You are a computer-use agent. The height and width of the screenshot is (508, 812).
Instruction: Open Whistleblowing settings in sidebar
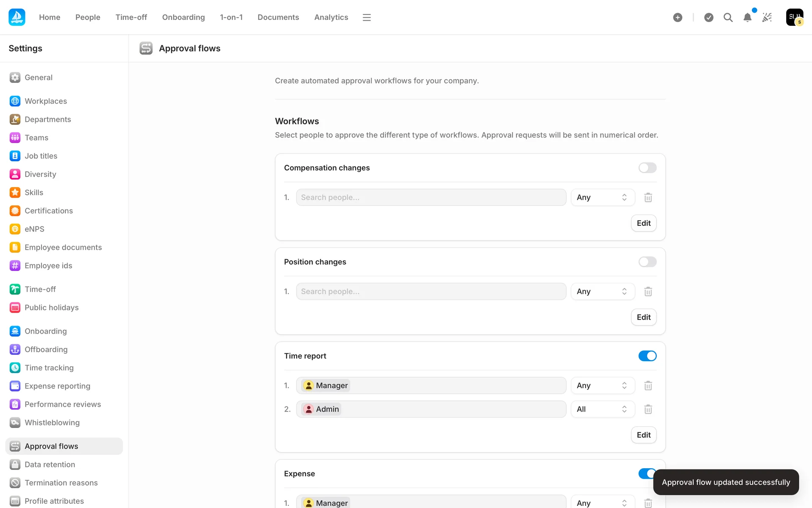pos(52,422)
